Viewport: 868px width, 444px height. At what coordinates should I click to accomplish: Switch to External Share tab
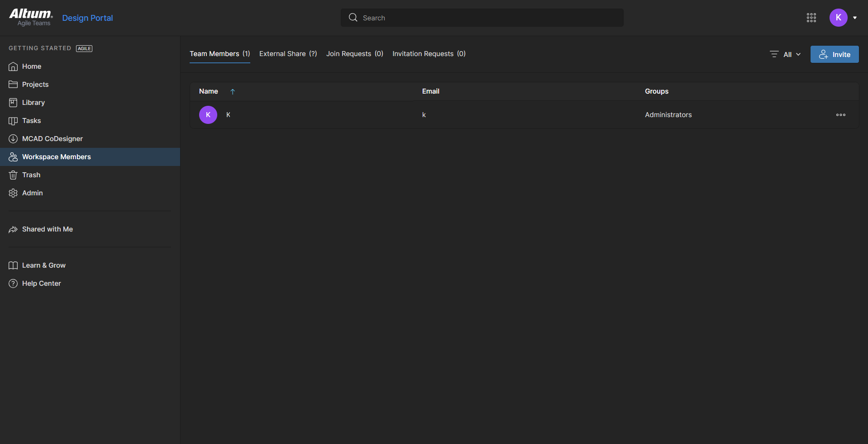pos(288,54)
